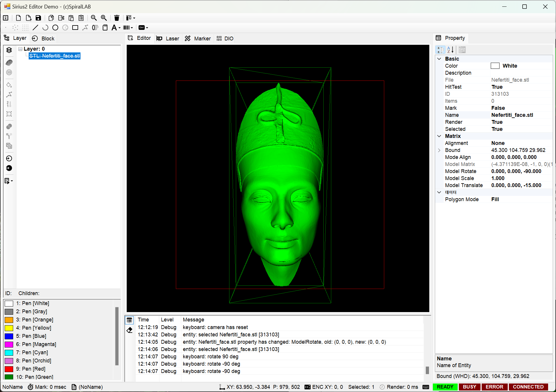Zoom out with the magnifier minus icon
This screenshot has height=392, width=556.
[x=94, y=18]
